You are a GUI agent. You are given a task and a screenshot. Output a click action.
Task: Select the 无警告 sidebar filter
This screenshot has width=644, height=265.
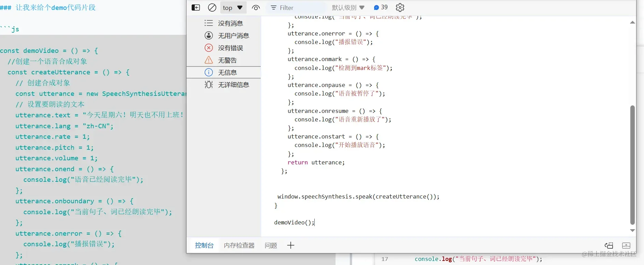click(x=224, y=60)
